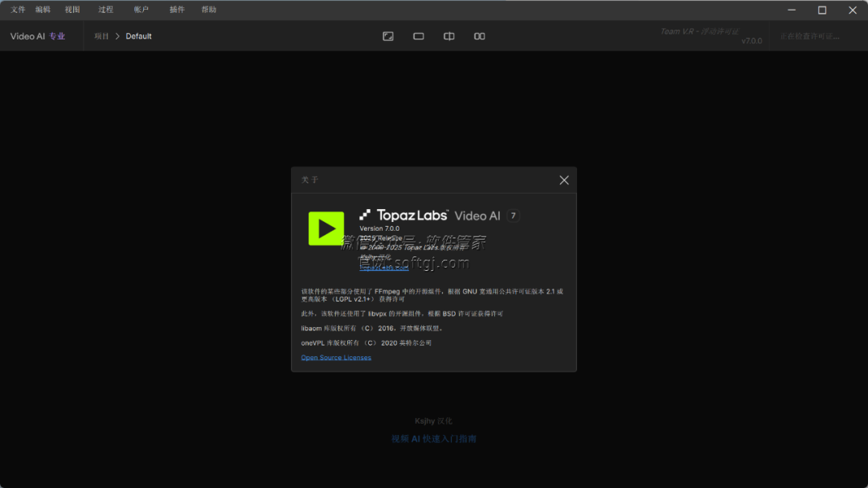
Task: Open the 文件 menu
Action: click(x=18, y=10)
